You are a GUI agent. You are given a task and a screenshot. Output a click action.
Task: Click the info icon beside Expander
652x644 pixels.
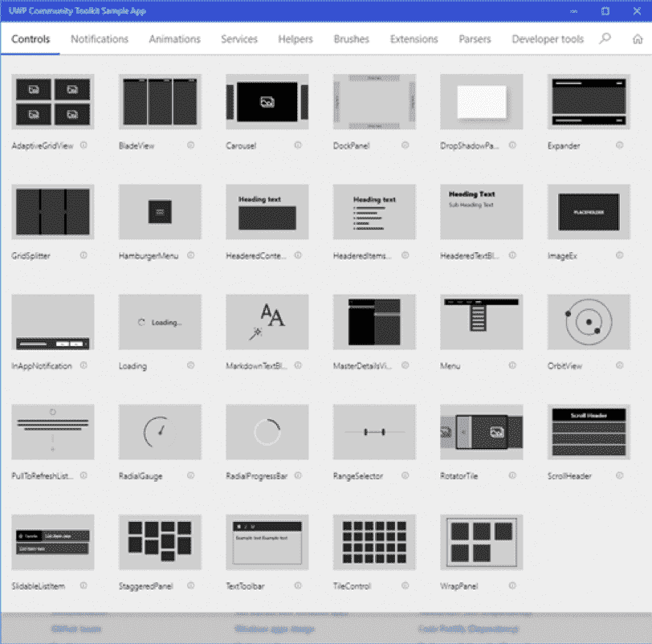(620, 145)
